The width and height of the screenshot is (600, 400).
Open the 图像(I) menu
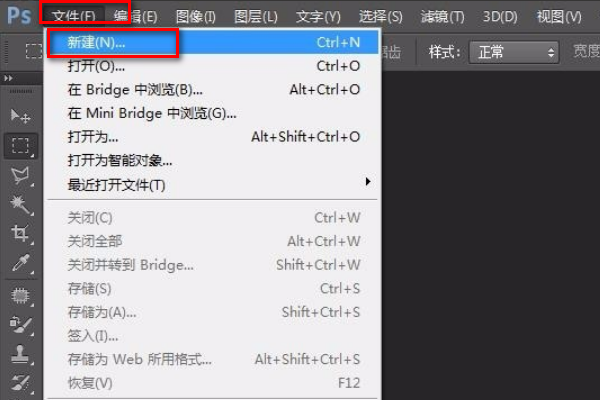196,16
